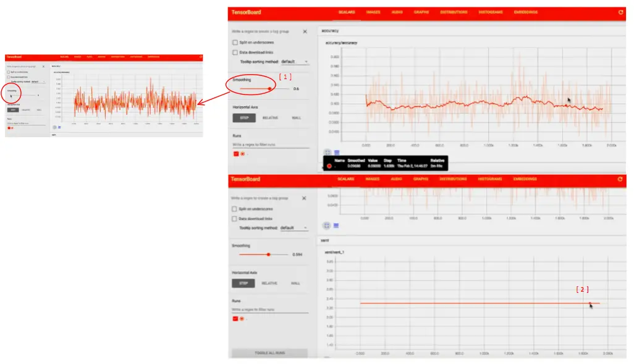
Task: Clear tag group regex X in bottom window
Action: pyautogui.click(x=304, y=198)
